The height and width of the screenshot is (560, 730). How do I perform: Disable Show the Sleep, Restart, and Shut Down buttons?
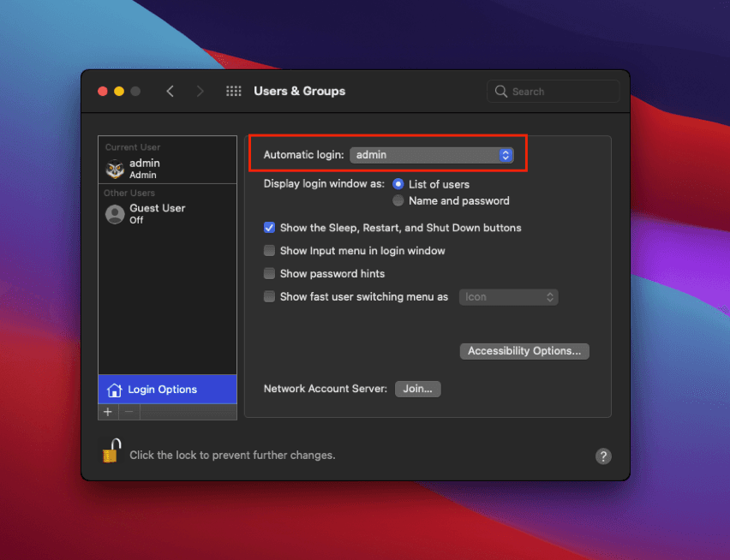click(x=269, y=228)
